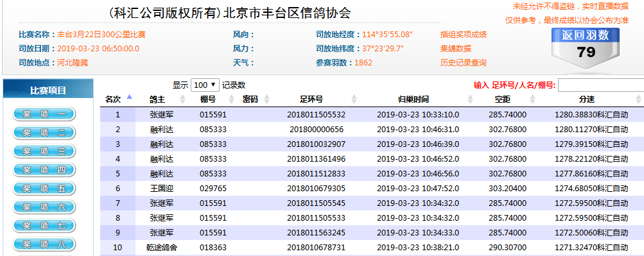Select ring number 2018011361496
The height and width of the screenshot is (256, 644).
pyautogui.click(x=317, y=159)
